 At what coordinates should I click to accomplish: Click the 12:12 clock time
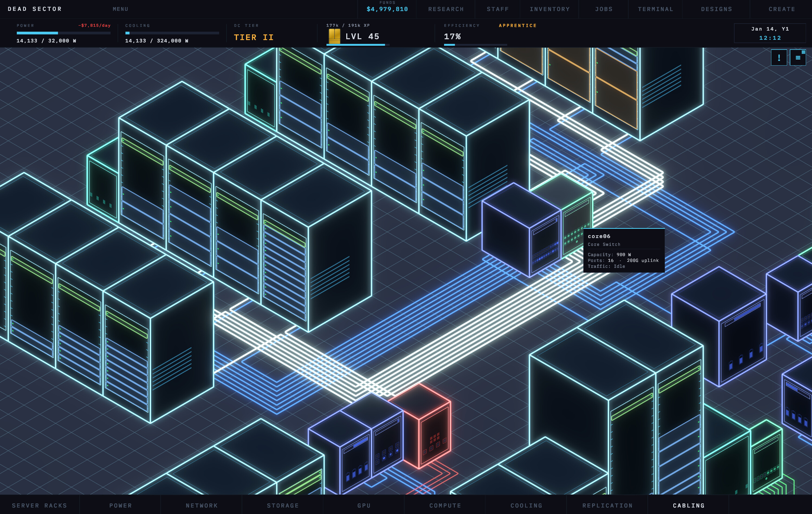[770, 38]
